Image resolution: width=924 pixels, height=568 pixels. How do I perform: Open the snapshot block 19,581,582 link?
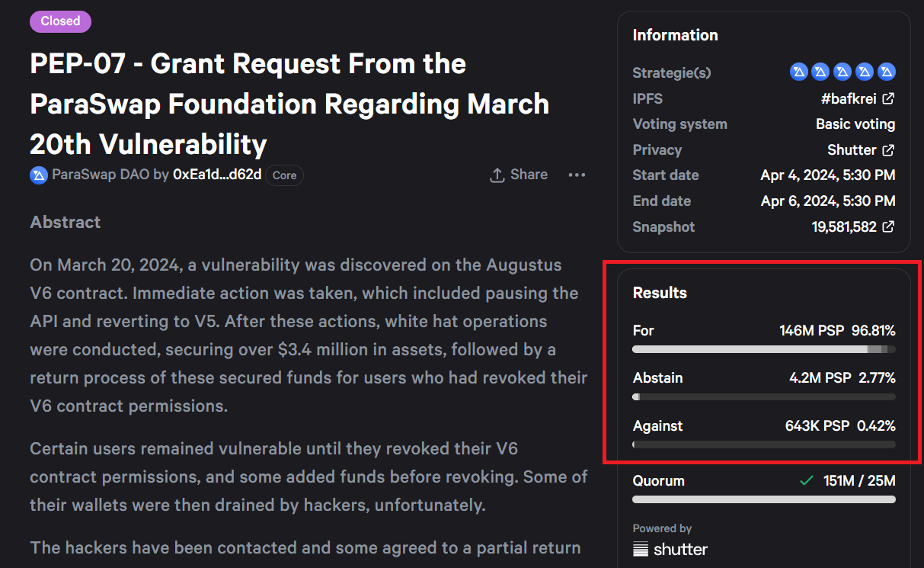pos(844,227)
